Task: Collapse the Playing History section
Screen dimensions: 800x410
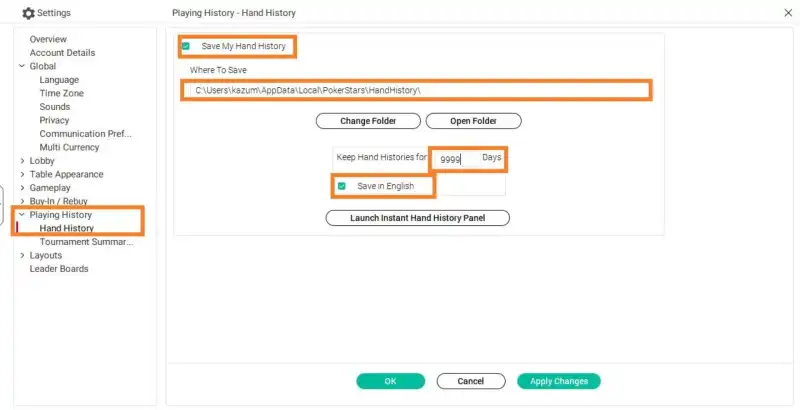Action: (22, 215)
